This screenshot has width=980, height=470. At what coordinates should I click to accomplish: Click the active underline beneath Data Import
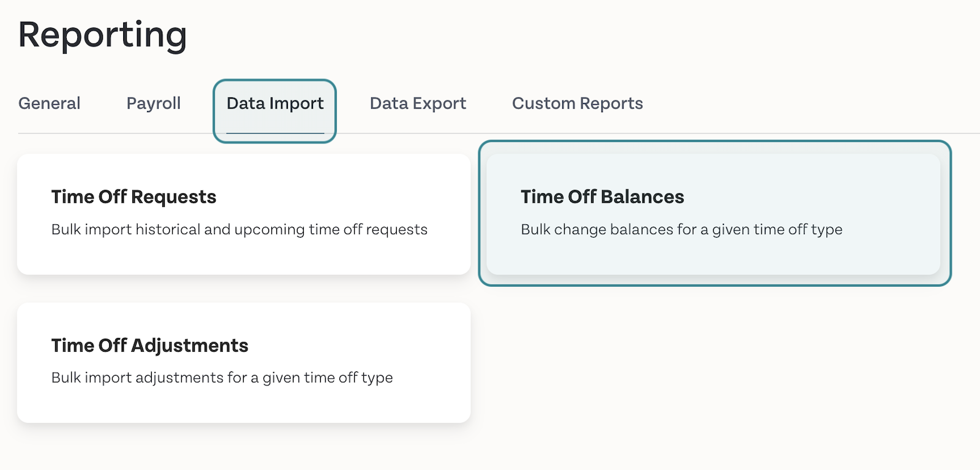click(x=275, y=133)
